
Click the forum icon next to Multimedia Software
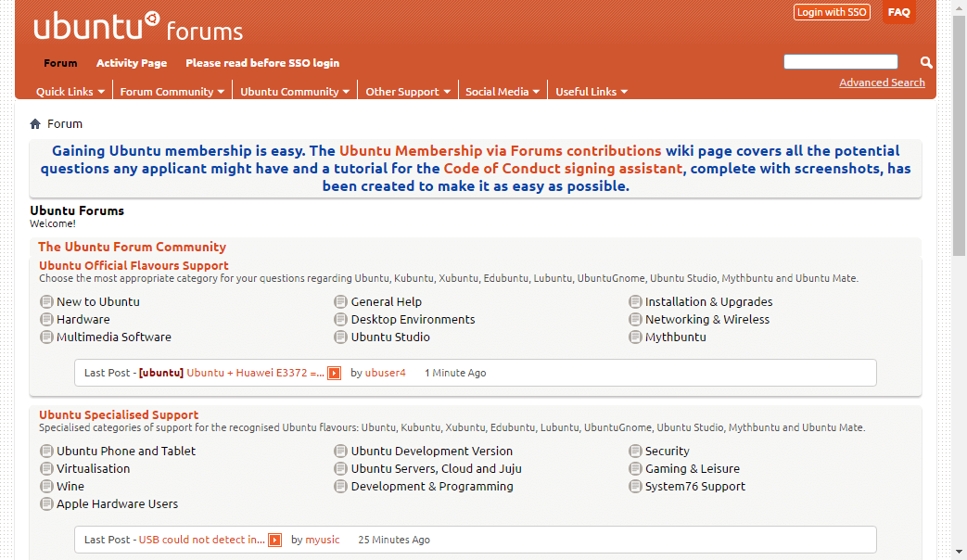46,337
